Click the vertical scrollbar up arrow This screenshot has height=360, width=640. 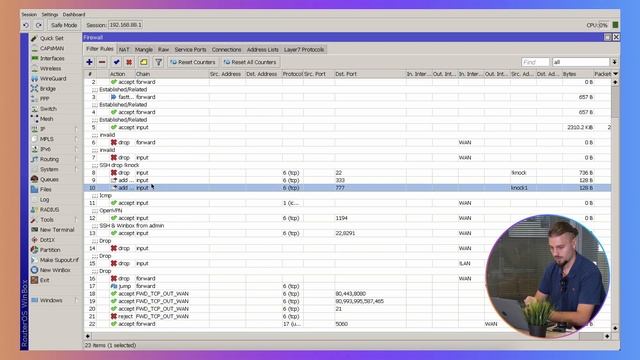pyautogui.click(x=615, y=82)
